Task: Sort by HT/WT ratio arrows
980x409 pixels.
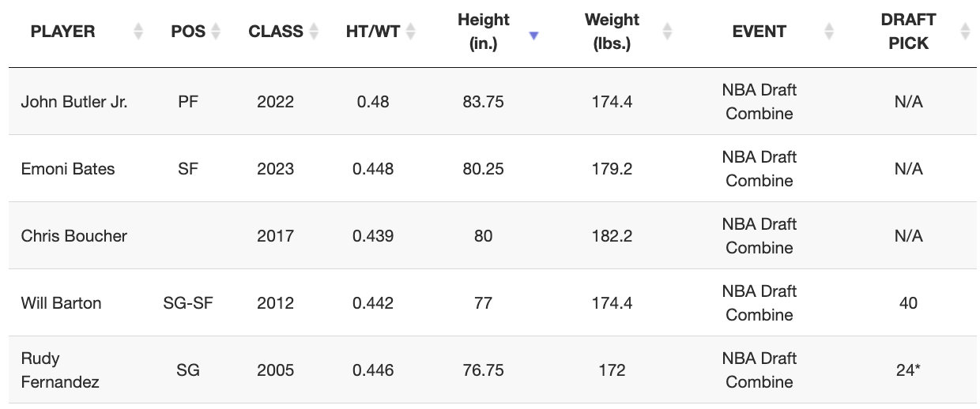Action: (x=410, y=32)
